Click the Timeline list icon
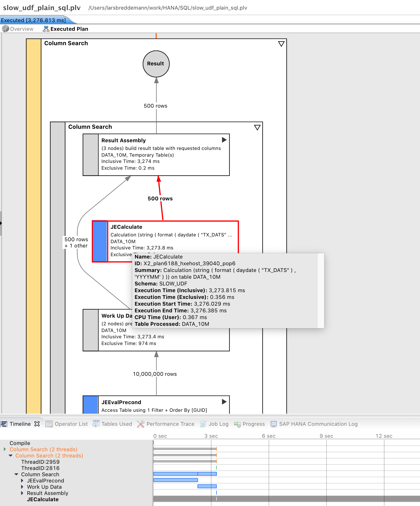This screenshot has height=506, width=420. point(4,424)
